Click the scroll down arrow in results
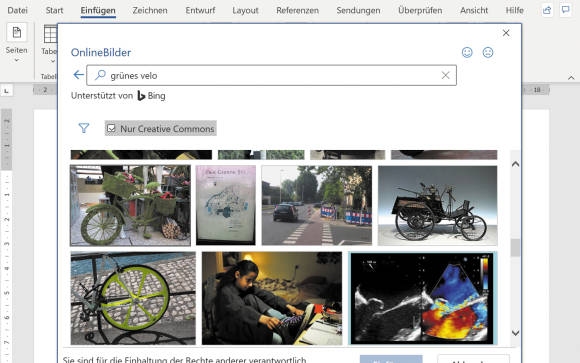Screen dimensions: 580x363 (x=515, y=333)
